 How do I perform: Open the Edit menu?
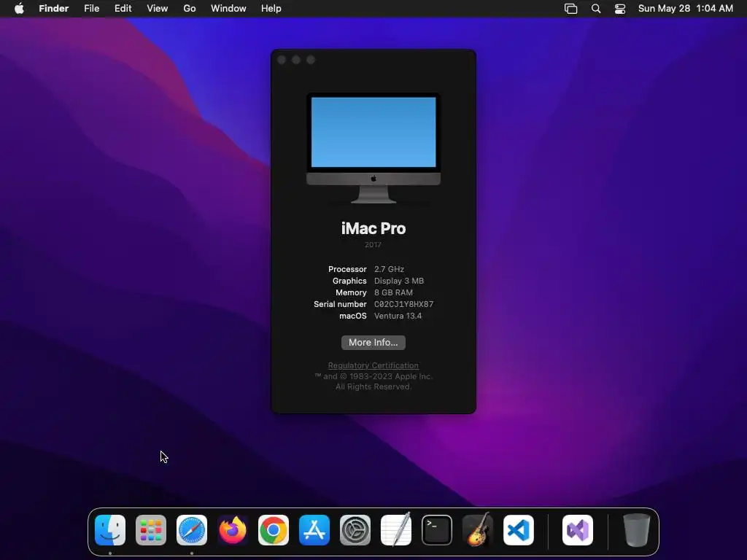(123, 9)
